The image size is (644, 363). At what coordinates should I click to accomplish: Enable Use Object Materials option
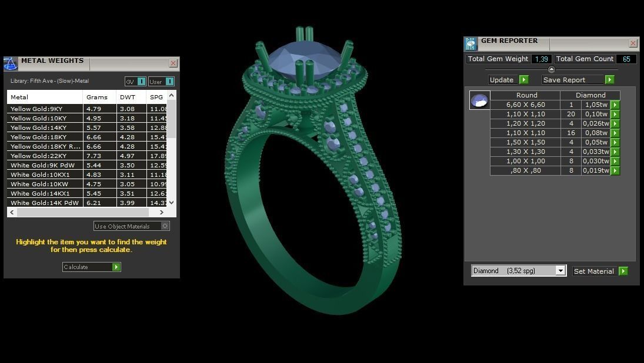coord(165,226)
